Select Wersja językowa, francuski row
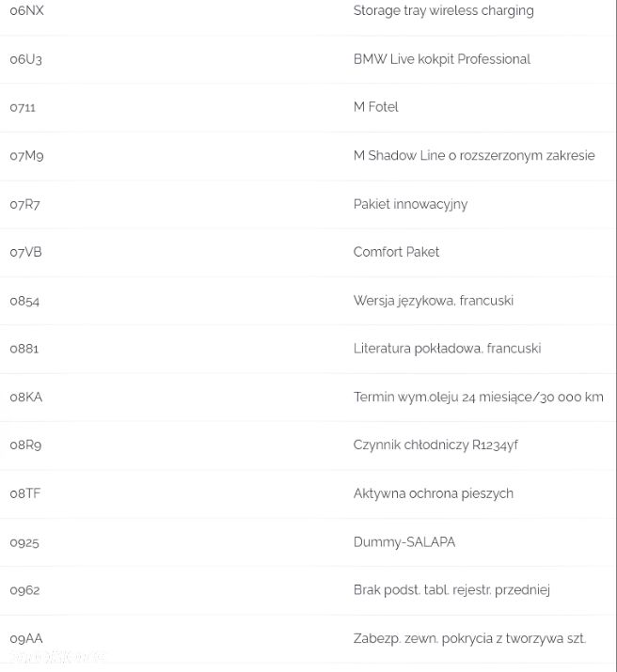This screenshot has height=672, width=617. click(x=308, y=301)
